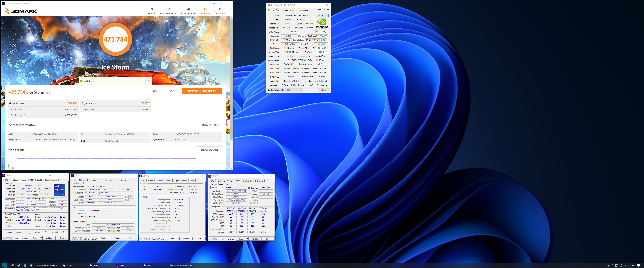Click Close button in GPU-Z
The width and height of the screenshot is (644, 268).
[324, 90]
